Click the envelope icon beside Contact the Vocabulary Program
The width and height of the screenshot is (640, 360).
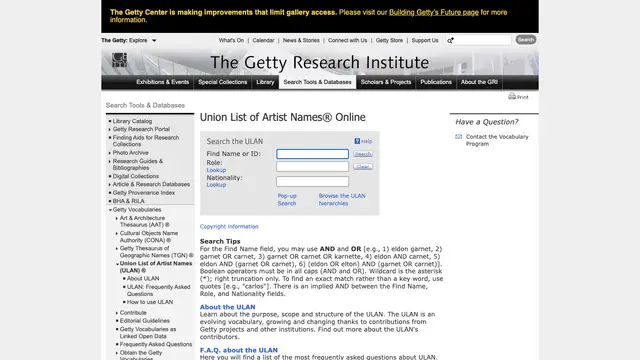458,137
